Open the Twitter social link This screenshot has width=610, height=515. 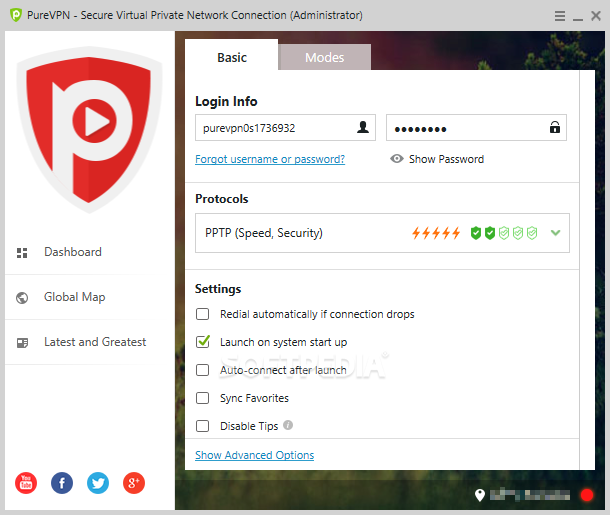pos(98,483)
